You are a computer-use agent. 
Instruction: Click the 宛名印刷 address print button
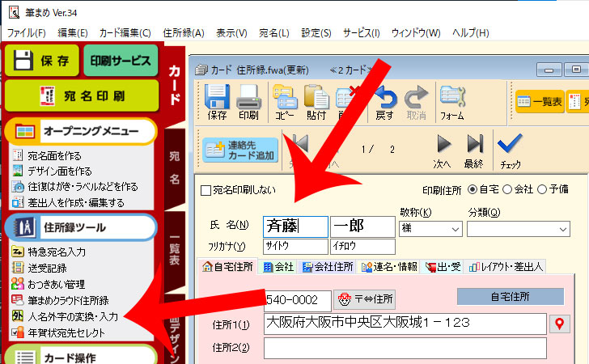(x=82, y=95)
